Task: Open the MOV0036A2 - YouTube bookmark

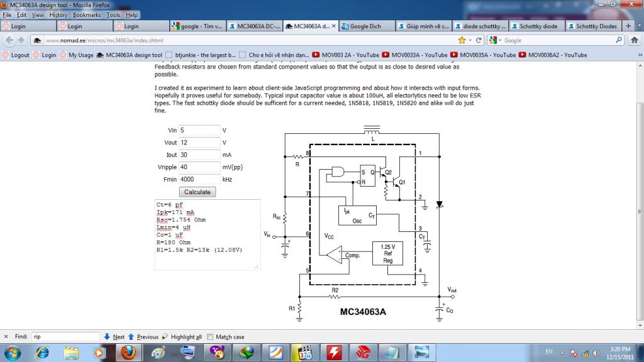Action: [553, 55]
